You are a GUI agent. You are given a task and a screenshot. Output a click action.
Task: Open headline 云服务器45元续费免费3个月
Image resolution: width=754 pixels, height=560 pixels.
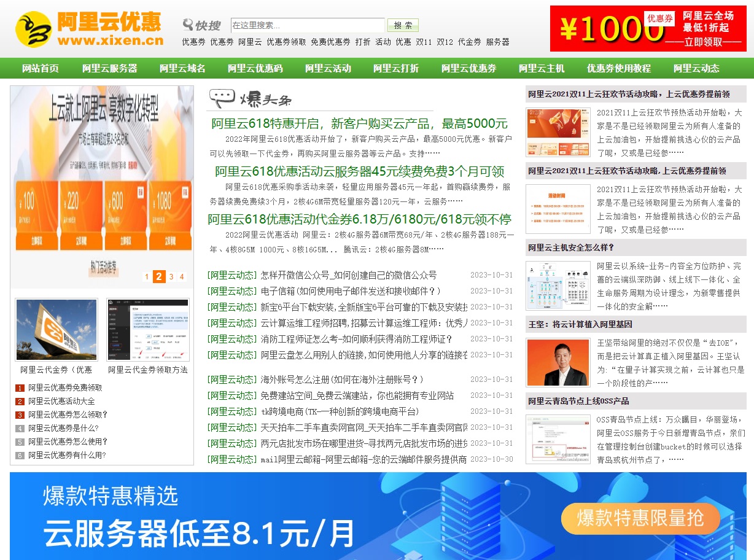[360, 171]
